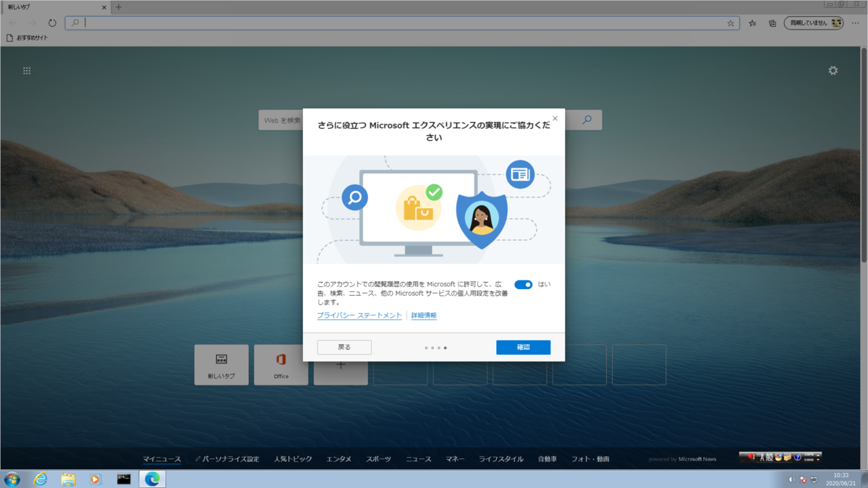This screenshot has width=868, height=488.
Task: Close the Microsoft experience dialog
Action: tap(555, 119)
